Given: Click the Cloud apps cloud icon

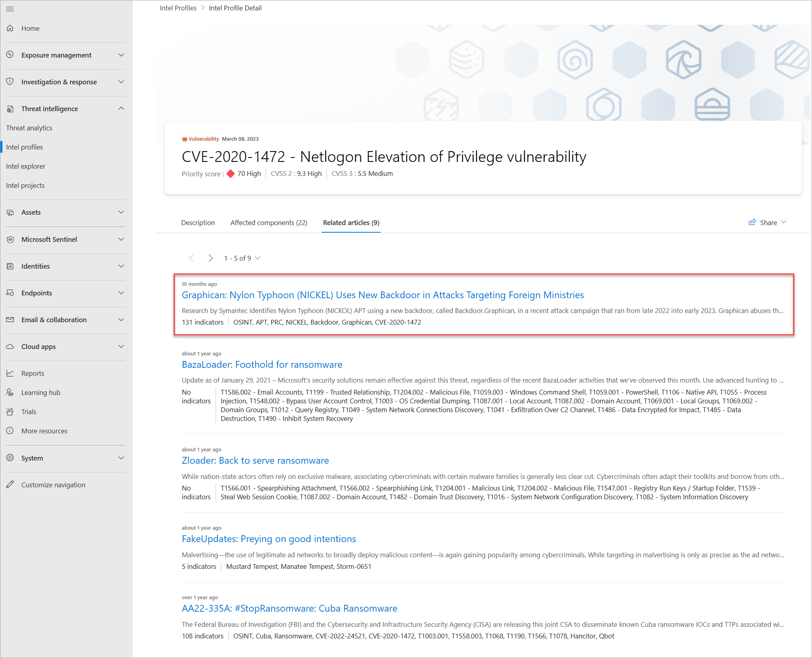Looking at the screenshot, I should [x=10, y=347].
